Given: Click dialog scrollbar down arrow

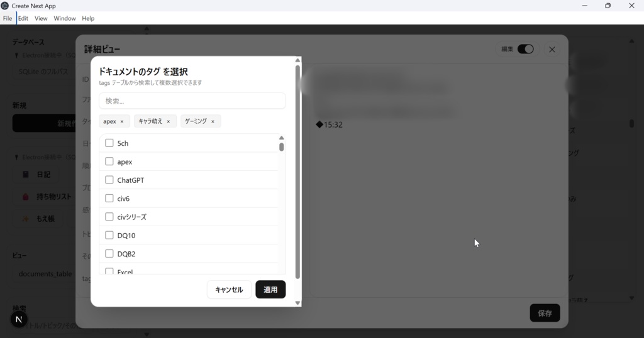Looking at the screenshot, I should 297,303.
